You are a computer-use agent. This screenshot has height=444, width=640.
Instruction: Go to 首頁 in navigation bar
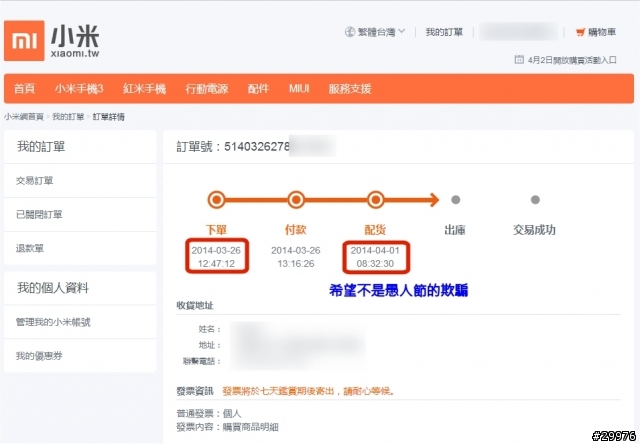[x=24, y=88]
